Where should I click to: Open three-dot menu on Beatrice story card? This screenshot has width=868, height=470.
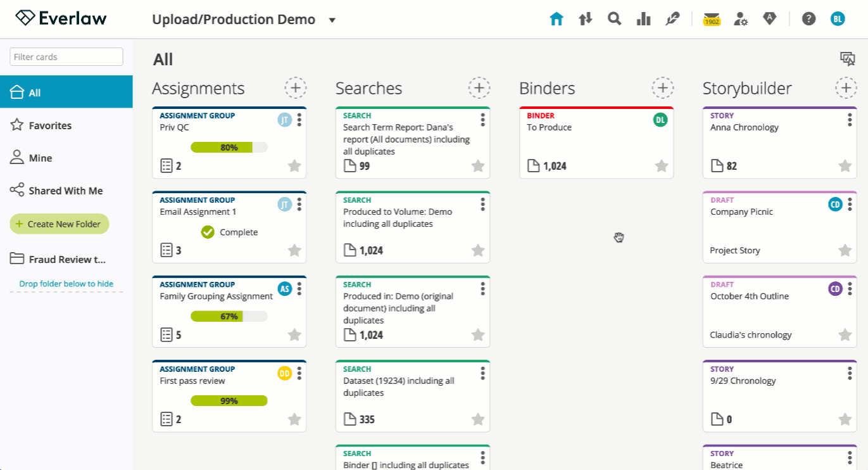point(850,457)
